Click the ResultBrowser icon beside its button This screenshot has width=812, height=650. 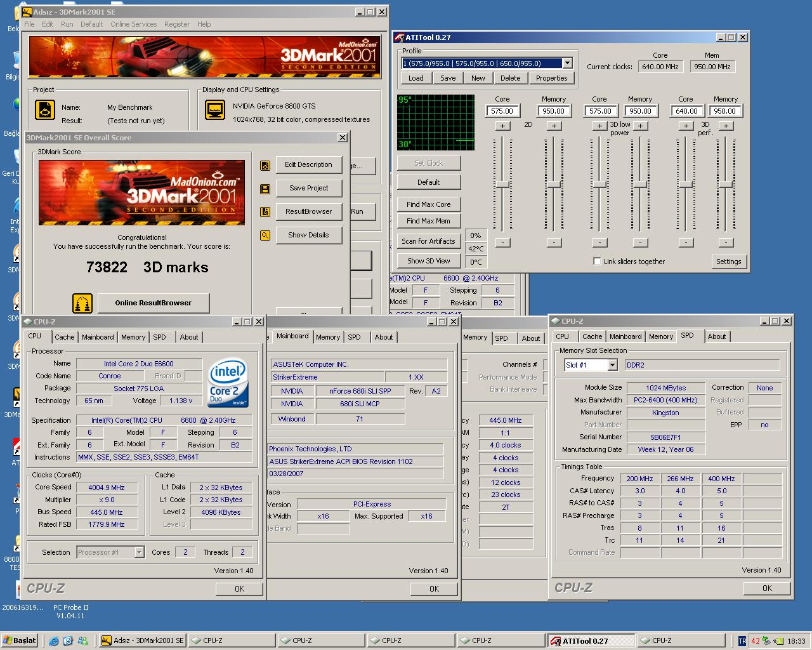[265, 212]
